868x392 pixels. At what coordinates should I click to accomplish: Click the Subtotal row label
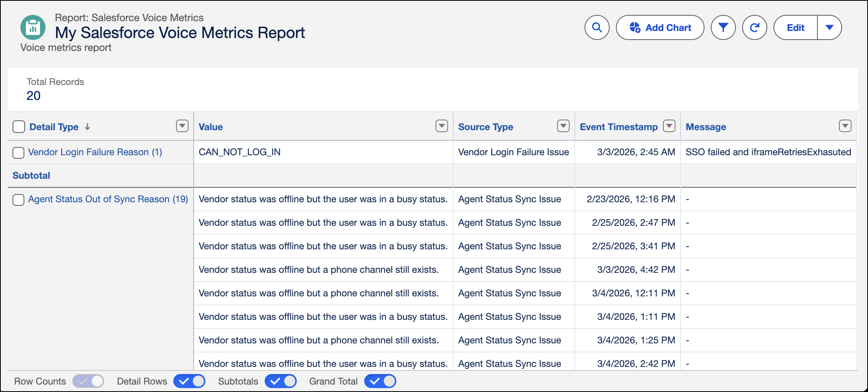click(x=31, y=176)
